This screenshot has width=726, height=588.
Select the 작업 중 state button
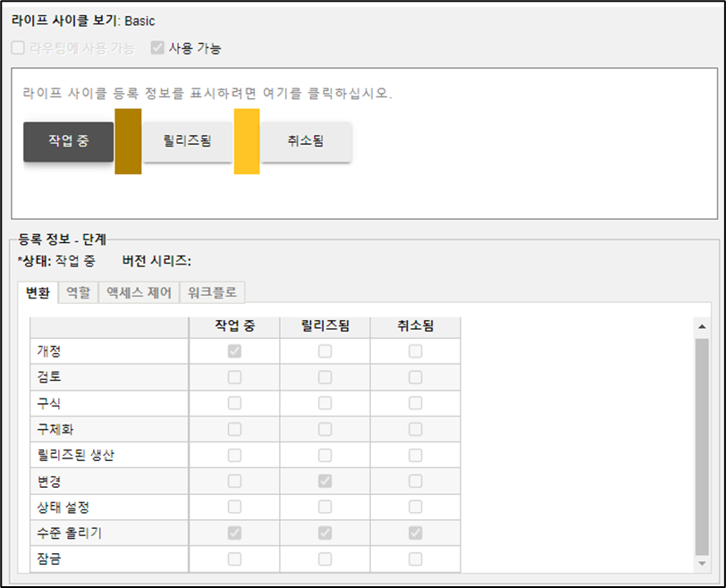69,141
